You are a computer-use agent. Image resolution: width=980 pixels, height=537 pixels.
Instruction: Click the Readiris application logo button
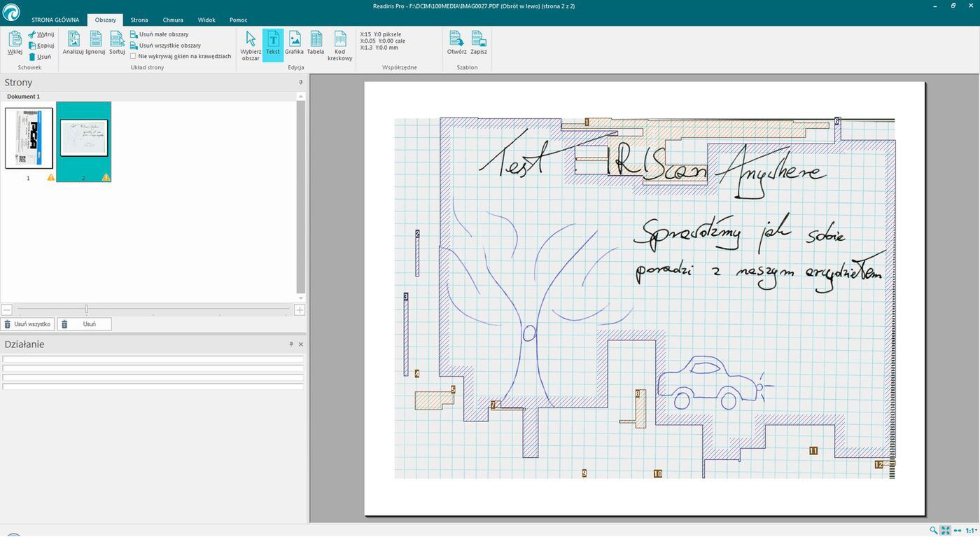coord(11,12)
